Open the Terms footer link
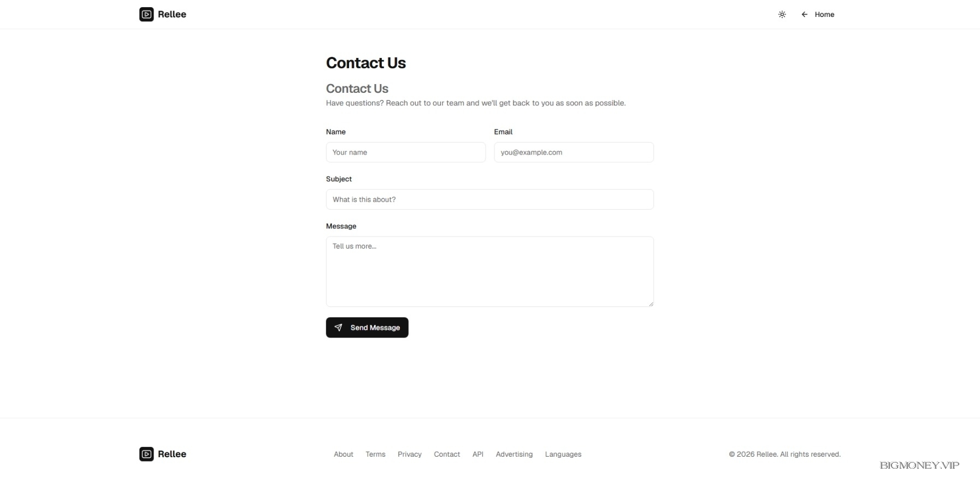This screenshot has width=980, height=490. pos(375,454)
